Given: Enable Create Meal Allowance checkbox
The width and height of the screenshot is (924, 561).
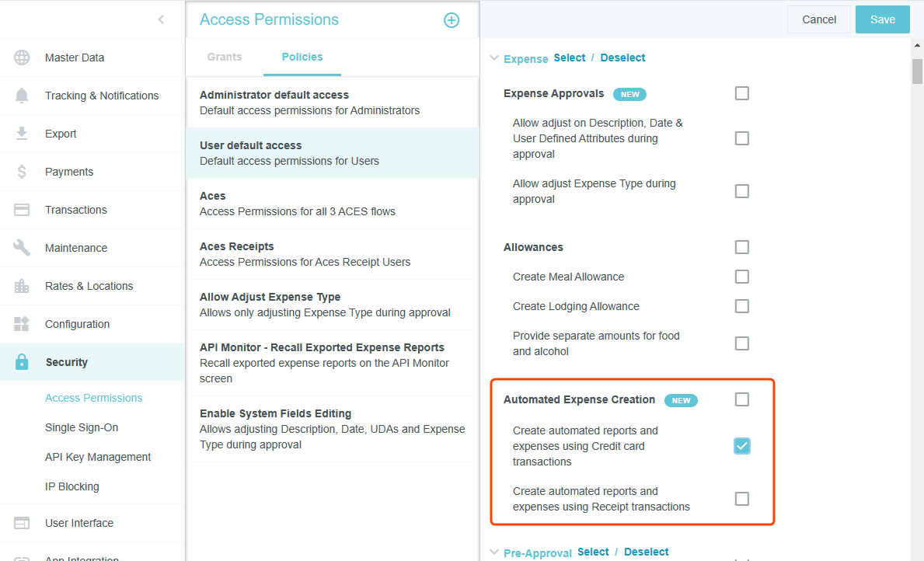Looking at the screenshot, I should pos(742,277).
